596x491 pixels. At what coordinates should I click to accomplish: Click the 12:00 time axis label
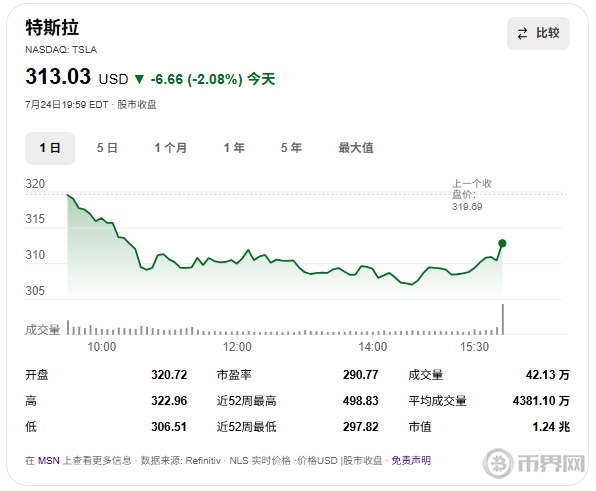point(237,347)
